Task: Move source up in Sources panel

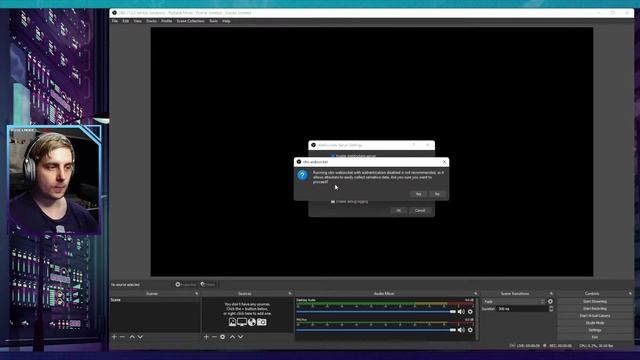Action: [x=232, y=337]
